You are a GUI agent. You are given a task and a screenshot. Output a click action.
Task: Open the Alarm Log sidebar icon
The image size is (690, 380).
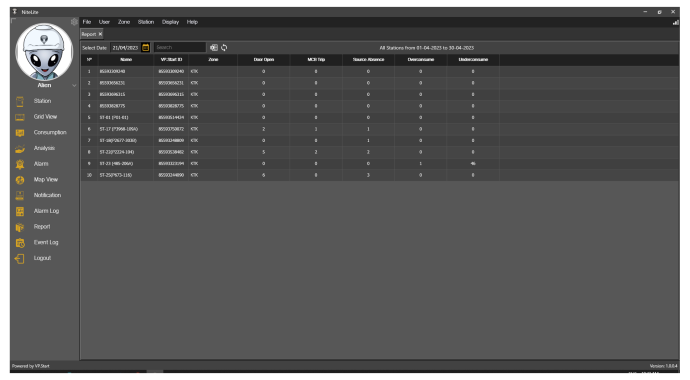point(20,212)
